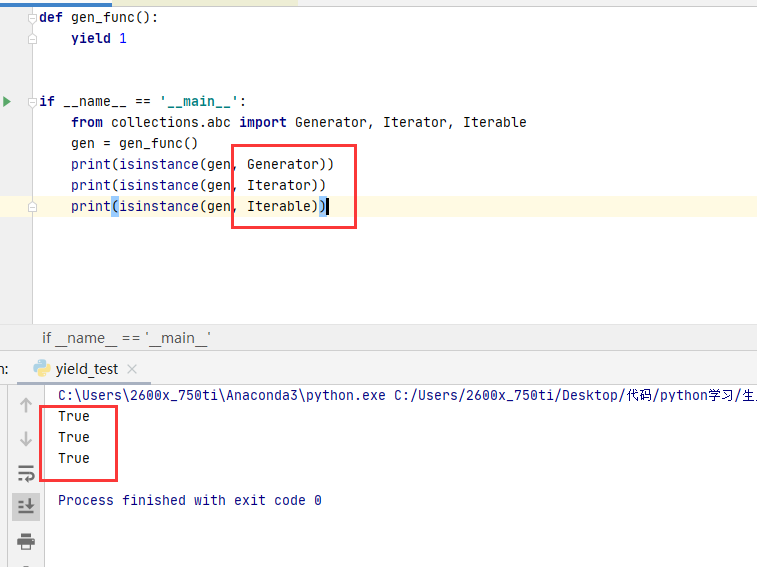Print the console output
The height and width of the screenshot is (567, 757).
click(x=26, y=541)
